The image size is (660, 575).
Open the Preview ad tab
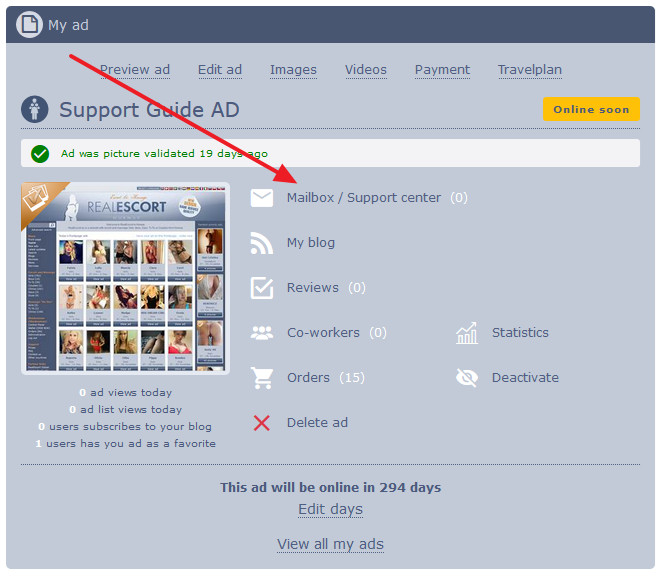(135, 69)
